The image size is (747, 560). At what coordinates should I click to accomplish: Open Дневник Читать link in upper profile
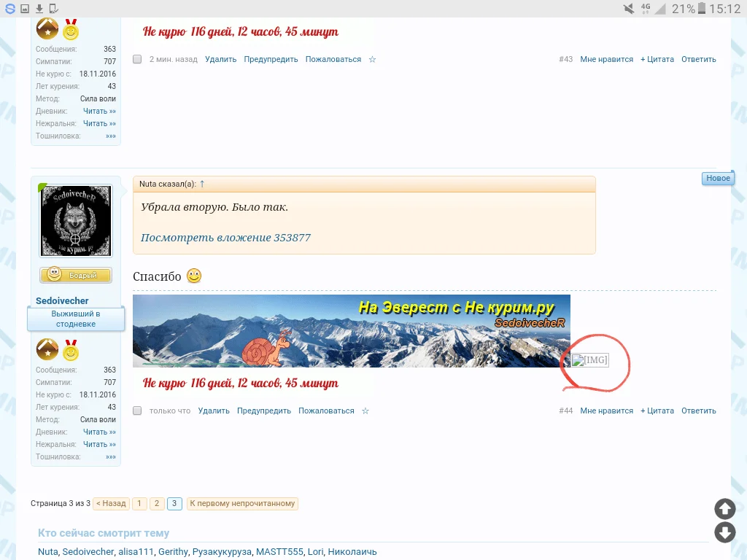coord(99,111)
